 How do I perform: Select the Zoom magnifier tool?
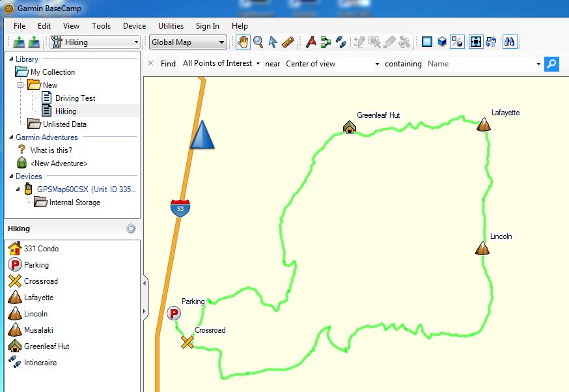tap(258, 42)
